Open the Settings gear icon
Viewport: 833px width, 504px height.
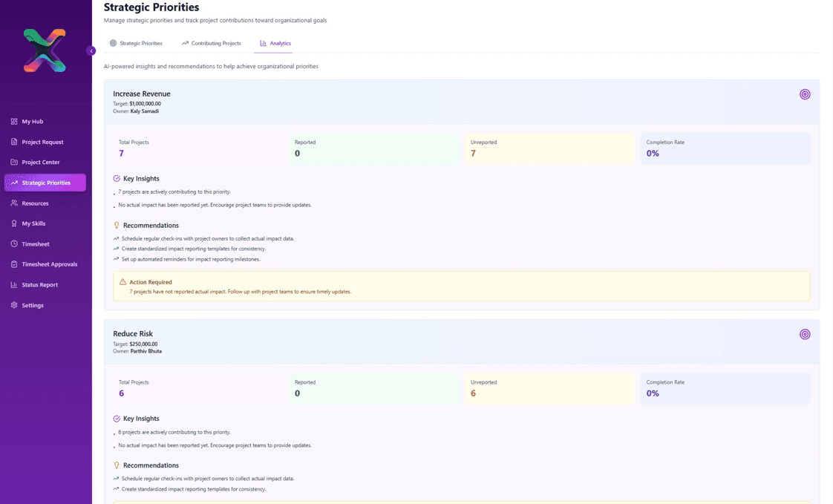pyautogui.click(x=13, y=304)
